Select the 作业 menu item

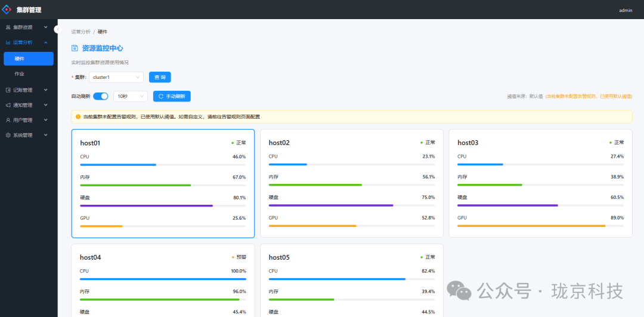29,74
